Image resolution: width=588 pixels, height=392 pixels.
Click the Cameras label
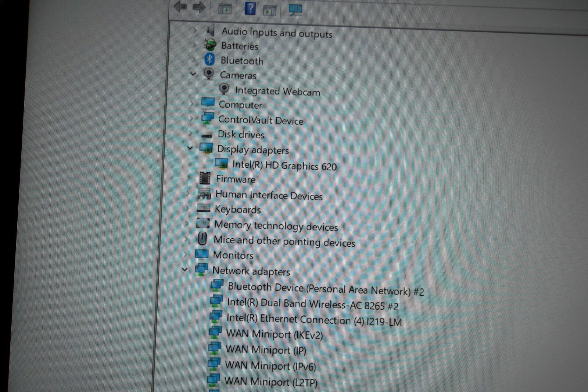[238, 75]
